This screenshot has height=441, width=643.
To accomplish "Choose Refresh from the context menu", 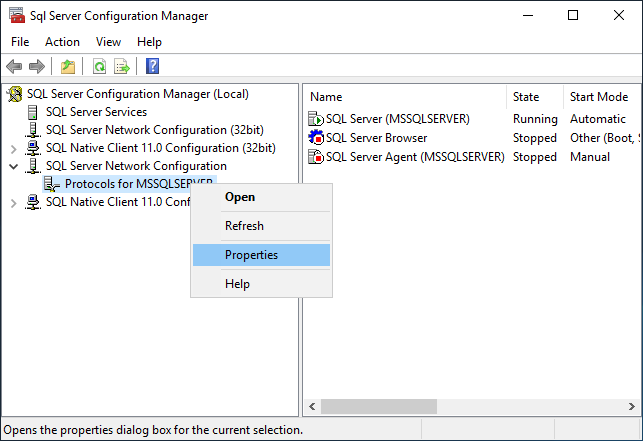I will pos(244,226).
